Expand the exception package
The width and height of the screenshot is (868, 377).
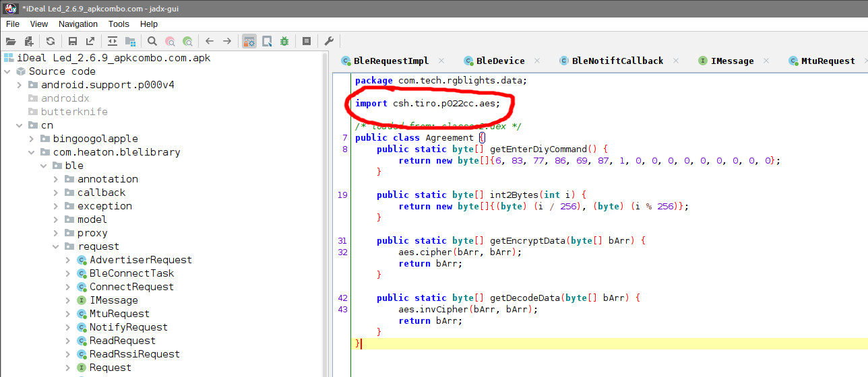click(x=56, y=206)
